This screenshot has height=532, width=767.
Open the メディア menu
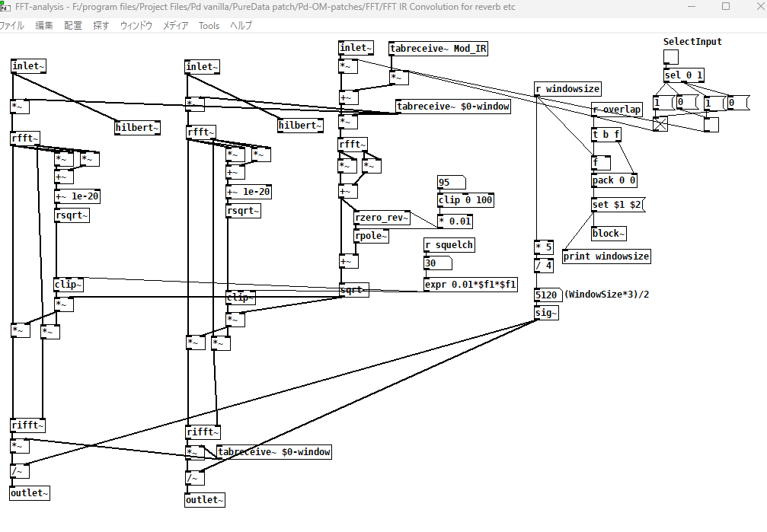tap(176, 25)
